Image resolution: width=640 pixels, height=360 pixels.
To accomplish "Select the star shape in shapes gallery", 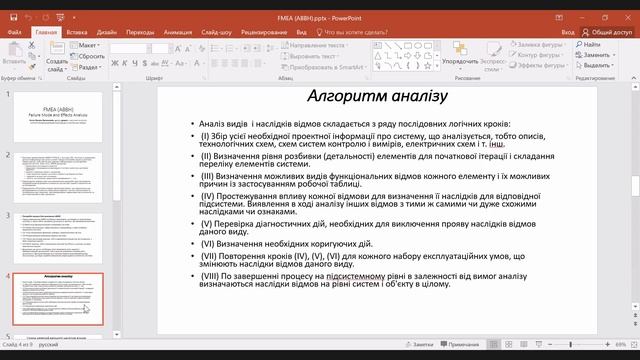I will (x=427, y=65).
